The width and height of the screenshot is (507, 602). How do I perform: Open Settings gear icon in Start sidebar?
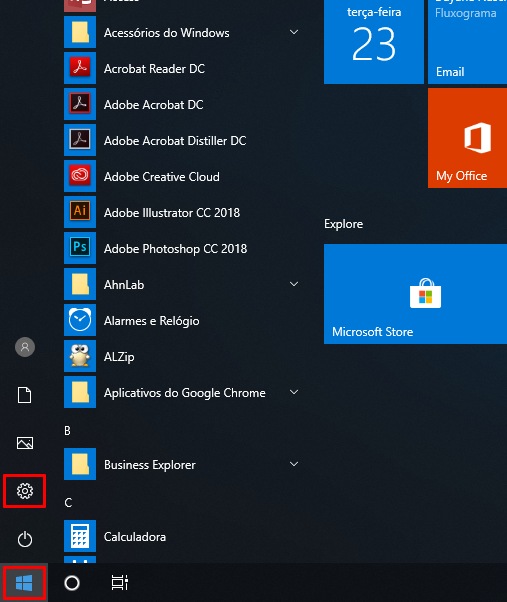click(25, 491)
